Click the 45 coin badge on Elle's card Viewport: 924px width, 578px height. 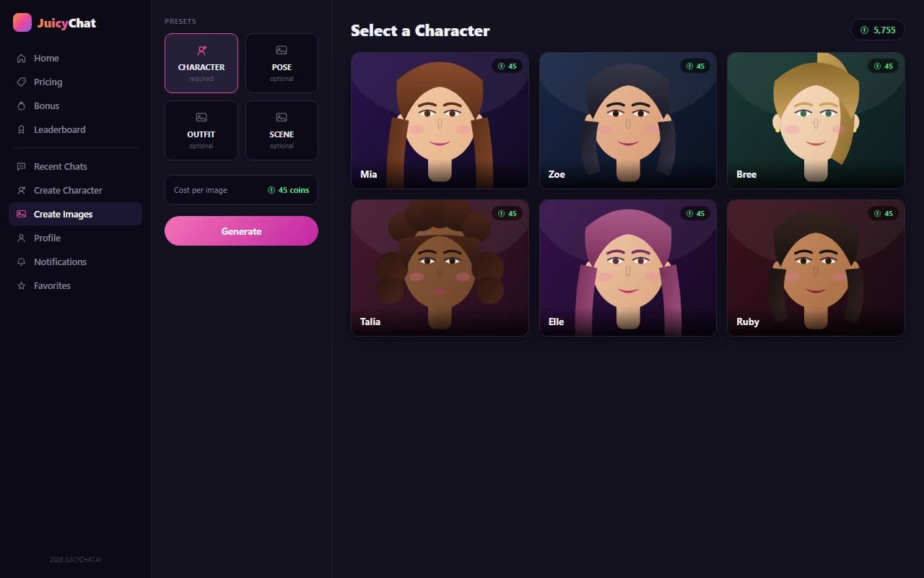point(695,214)
